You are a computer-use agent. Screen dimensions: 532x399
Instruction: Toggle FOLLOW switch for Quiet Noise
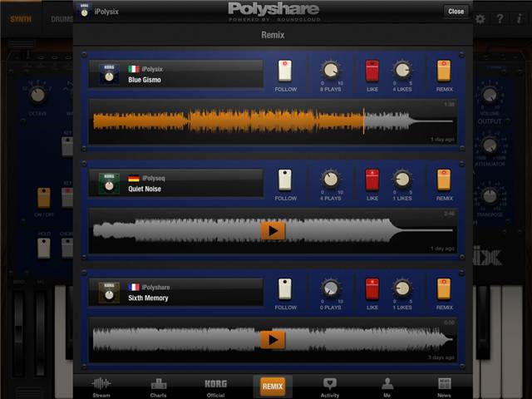click(285, 180)
